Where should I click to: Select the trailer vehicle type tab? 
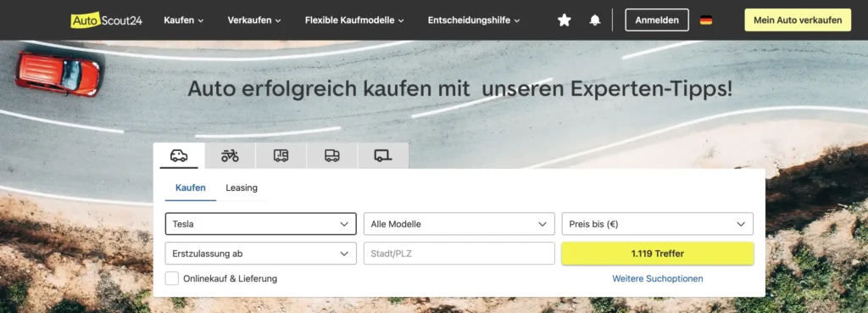[383, 156]
